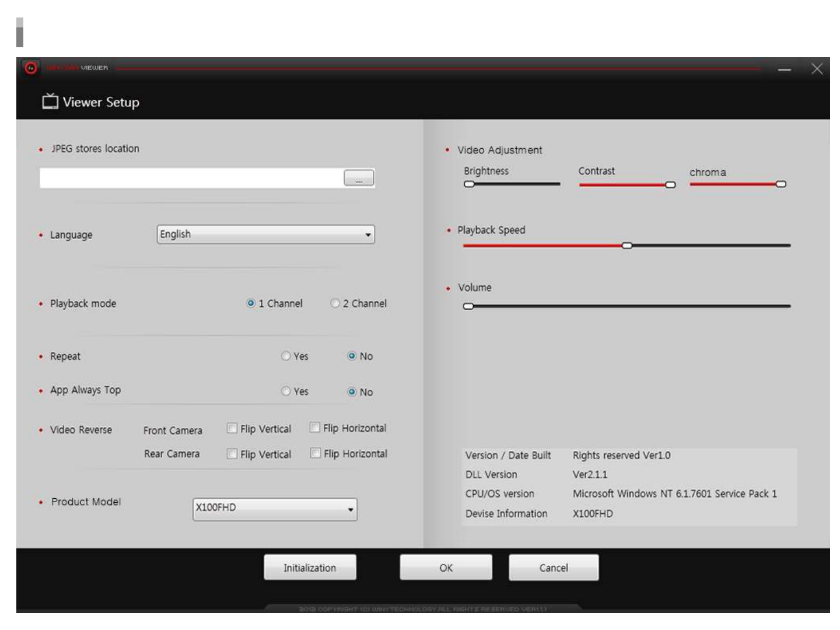
Task: Click the 'Ver2.1.1' DLL version value
Action: click(590, 474)
